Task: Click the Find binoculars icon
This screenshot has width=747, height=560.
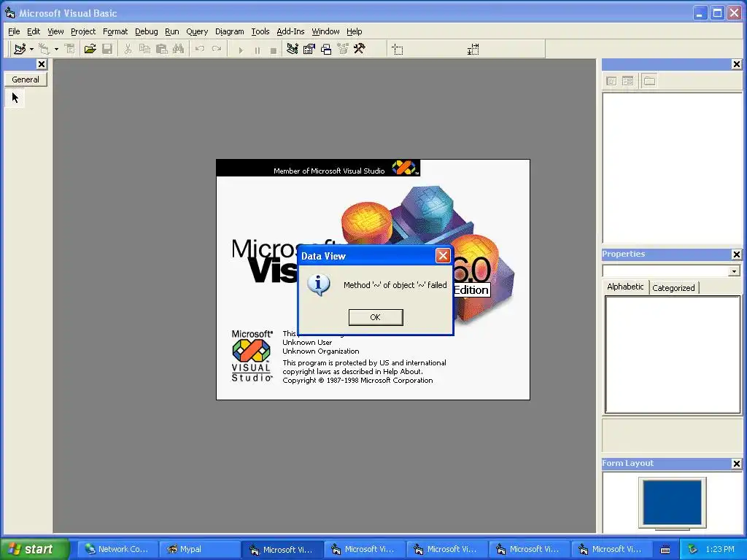Action: [x=178, y=49]
